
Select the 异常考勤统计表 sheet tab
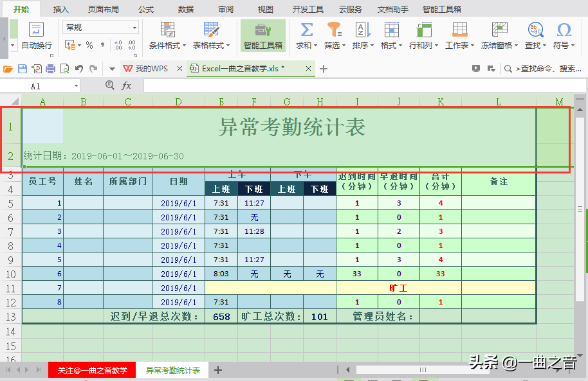pos(172,370)
